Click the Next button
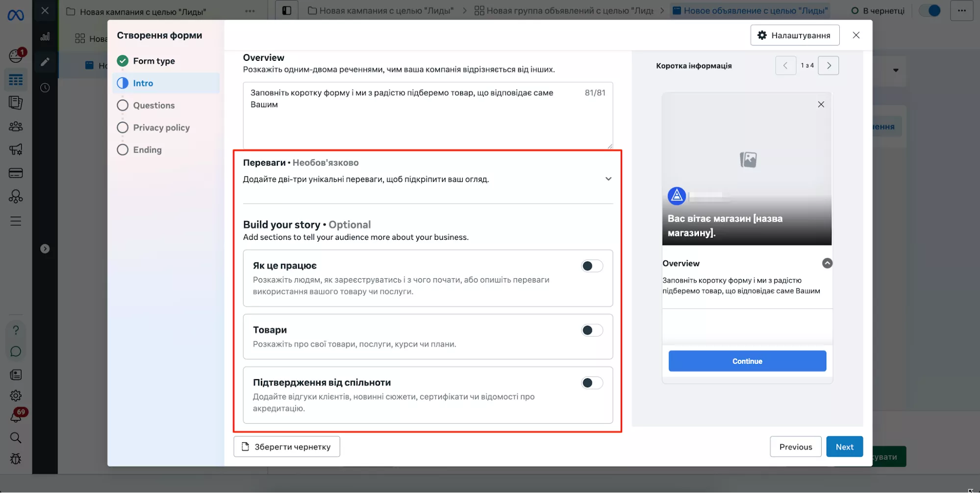 pos(844,447)
